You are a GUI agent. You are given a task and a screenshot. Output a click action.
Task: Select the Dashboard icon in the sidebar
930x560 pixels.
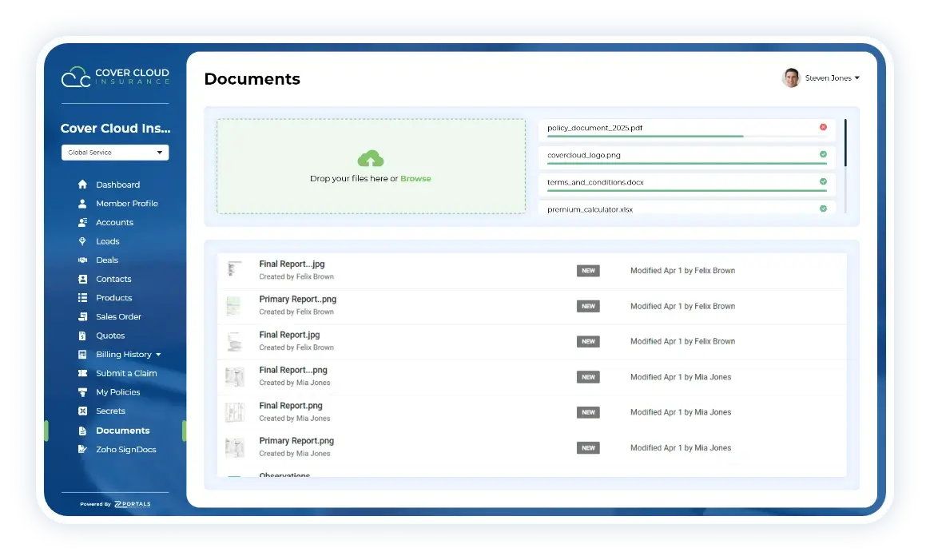pos(82,184)
